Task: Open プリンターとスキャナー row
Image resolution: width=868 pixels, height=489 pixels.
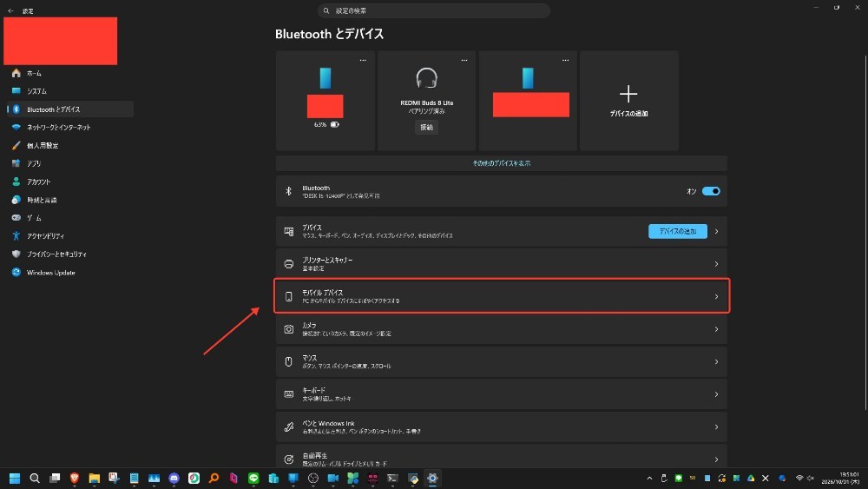Action: pyautogui.click(x=502, y=264)
